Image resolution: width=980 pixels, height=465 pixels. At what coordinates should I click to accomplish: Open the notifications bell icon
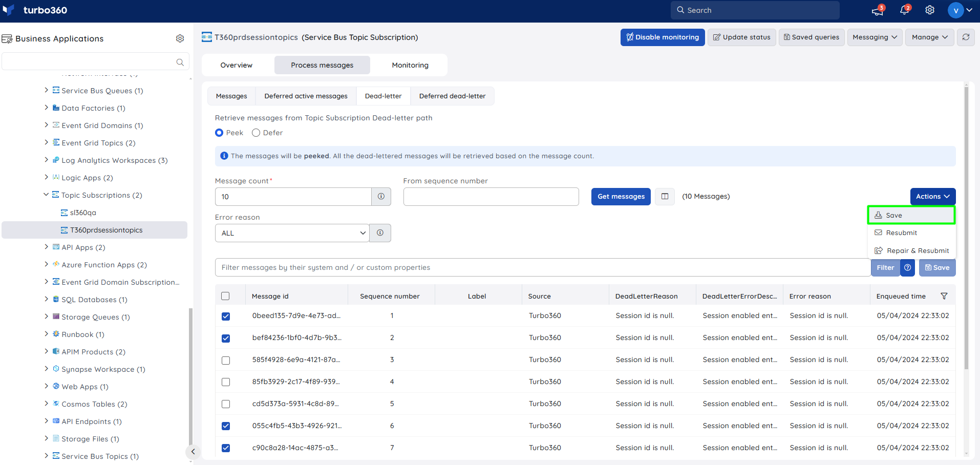click(x=905, y=10)
